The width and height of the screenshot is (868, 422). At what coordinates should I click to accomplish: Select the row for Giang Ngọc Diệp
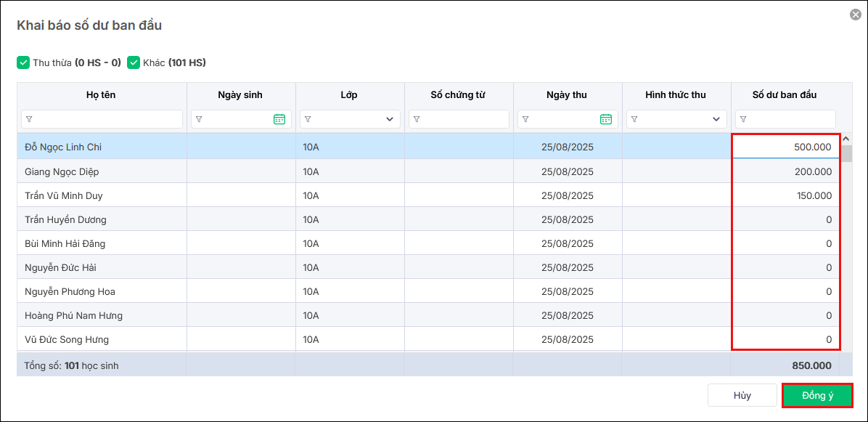click(x=62, y=172)
